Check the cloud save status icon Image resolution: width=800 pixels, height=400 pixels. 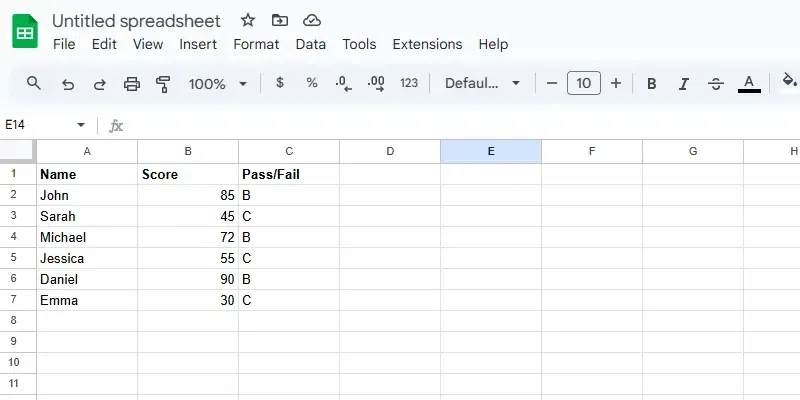pos(311,20)
